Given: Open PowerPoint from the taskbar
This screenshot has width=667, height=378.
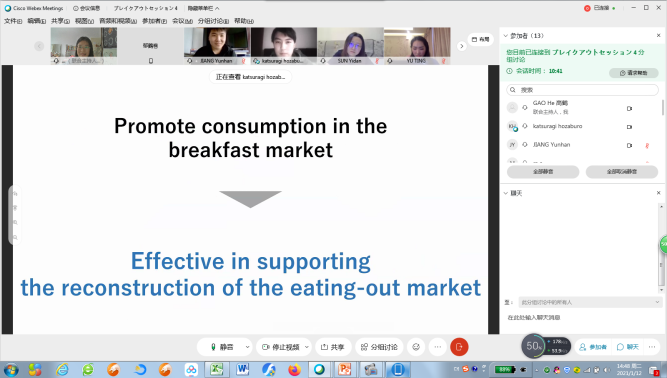Looking at the screenshot, I should [345, 369].
